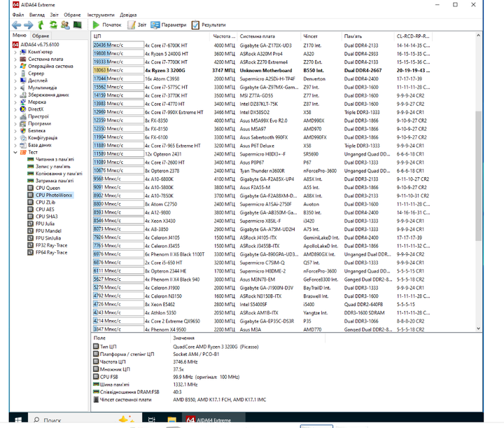Click the Refresh toolbar icon
Screen dimensions: 504x428
[x=53, y=25]
